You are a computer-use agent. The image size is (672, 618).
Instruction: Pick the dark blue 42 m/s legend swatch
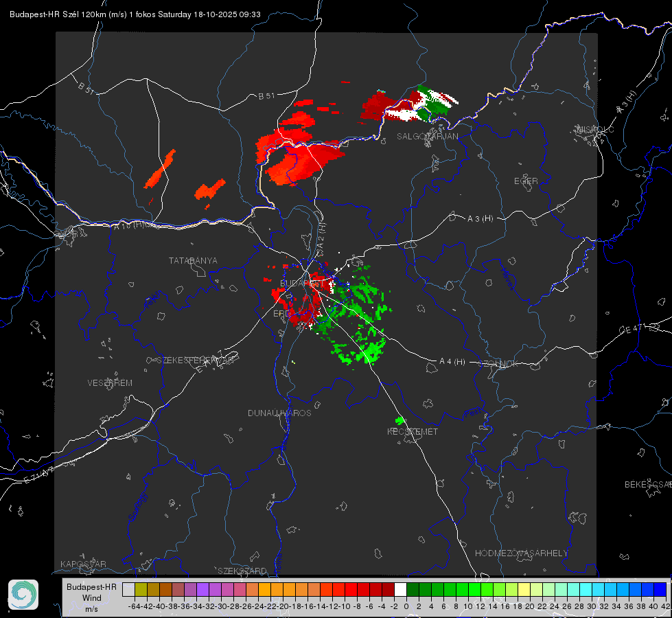[x=660, y=590]
